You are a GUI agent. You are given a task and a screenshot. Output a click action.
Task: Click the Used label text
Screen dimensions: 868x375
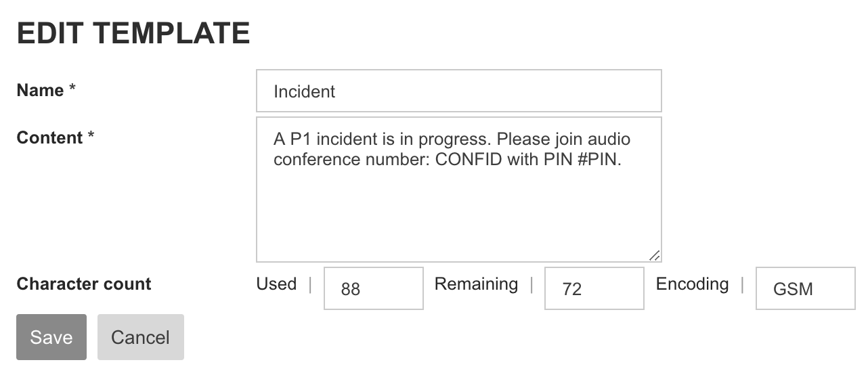pyautogui.click(x=276, y=284)
